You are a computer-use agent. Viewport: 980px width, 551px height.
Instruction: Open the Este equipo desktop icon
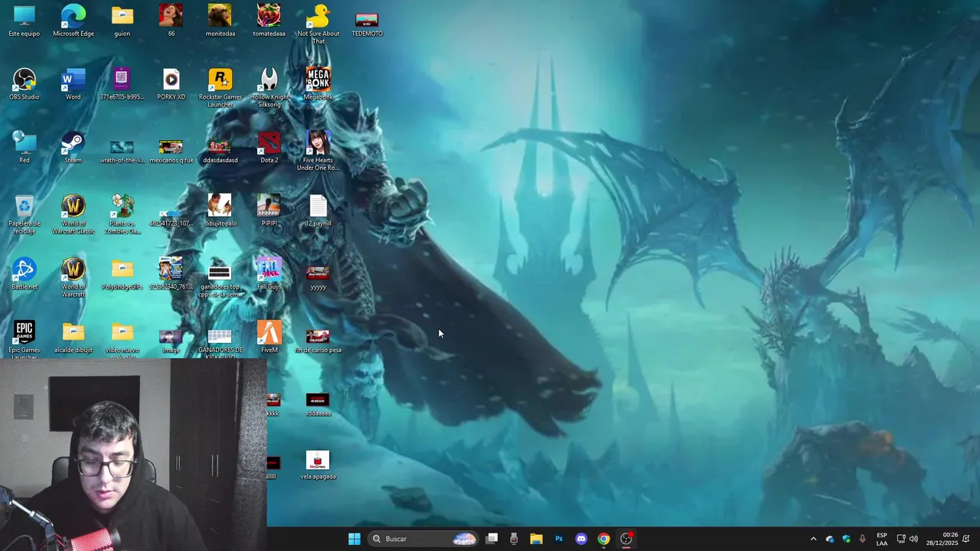point(24,21)
